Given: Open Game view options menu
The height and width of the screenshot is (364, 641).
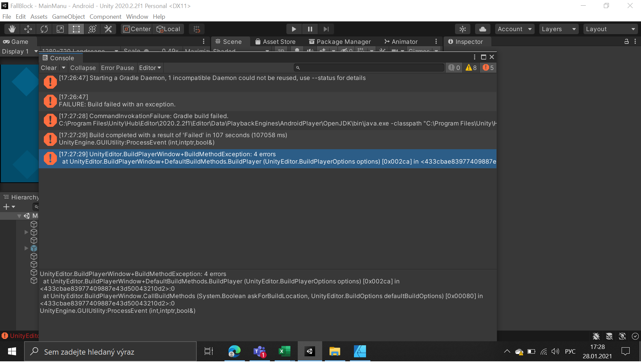Looking at the screenshot, I should [x=203, y=41].
